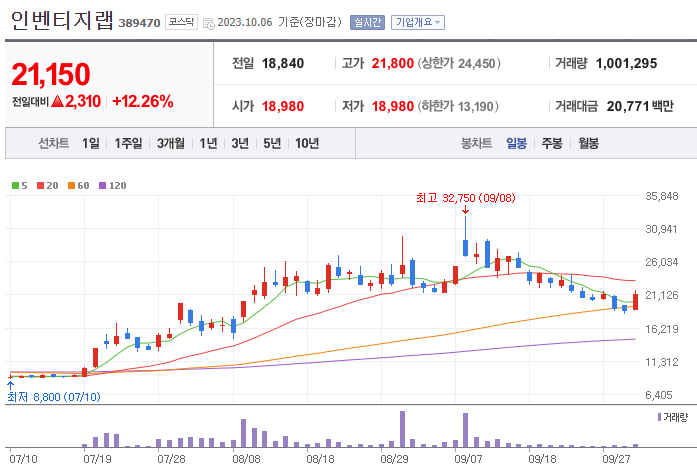Click the current price 21,150
Screen dimensions: 697x476
coord(51,74)
